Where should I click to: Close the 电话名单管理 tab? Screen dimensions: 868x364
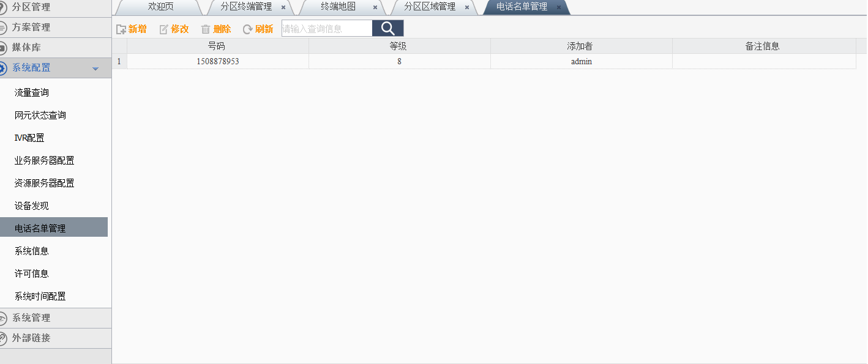(559, 7)
